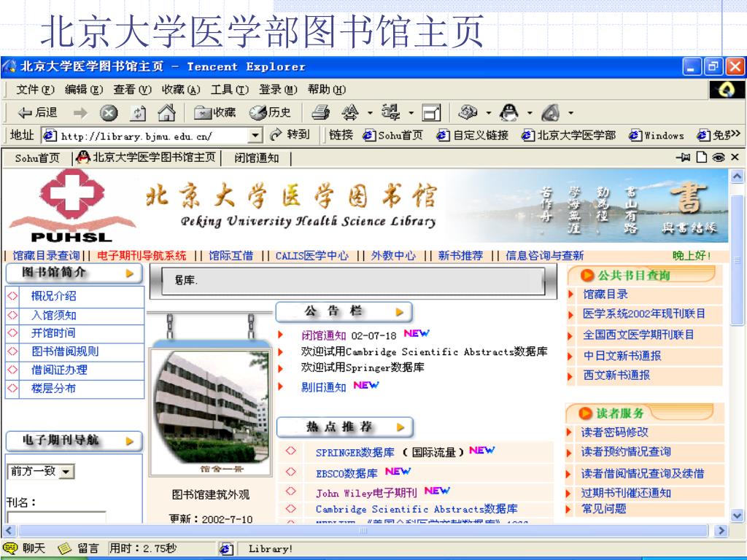Open the 查看(V) menu
This screenshot has width=747, height=560.
[132, 90]
